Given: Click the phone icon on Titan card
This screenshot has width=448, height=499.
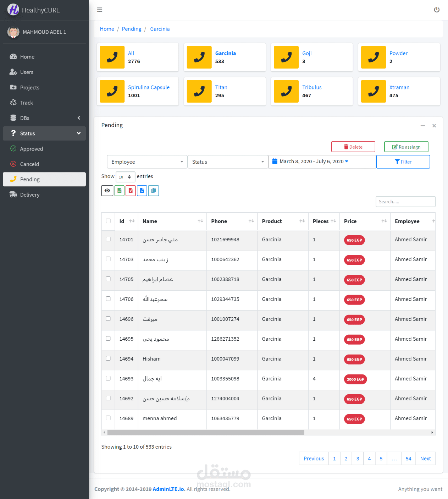Looking at the screenshot, I should [x=199, y=91].
